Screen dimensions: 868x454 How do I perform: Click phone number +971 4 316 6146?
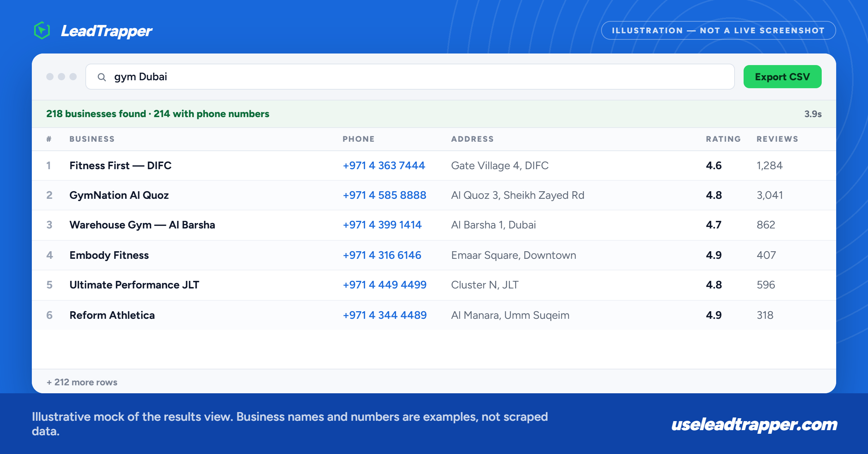click(382, 255)
